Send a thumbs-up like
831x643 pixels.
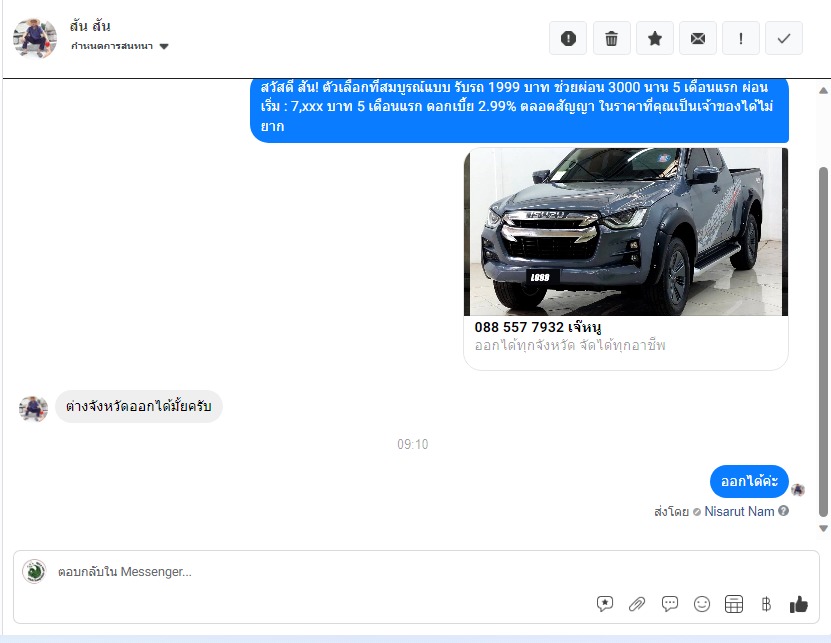click(798, 604)
